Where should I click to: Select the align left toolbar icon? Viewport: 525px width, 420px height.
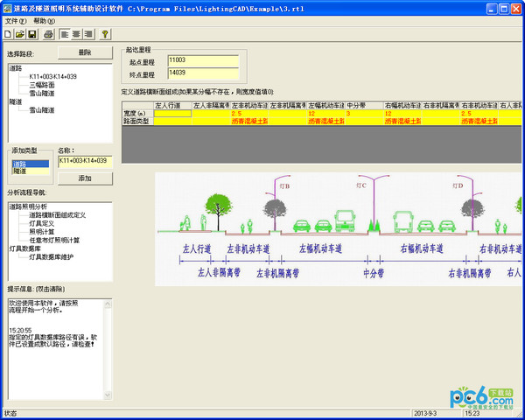[x=64, y=34]
